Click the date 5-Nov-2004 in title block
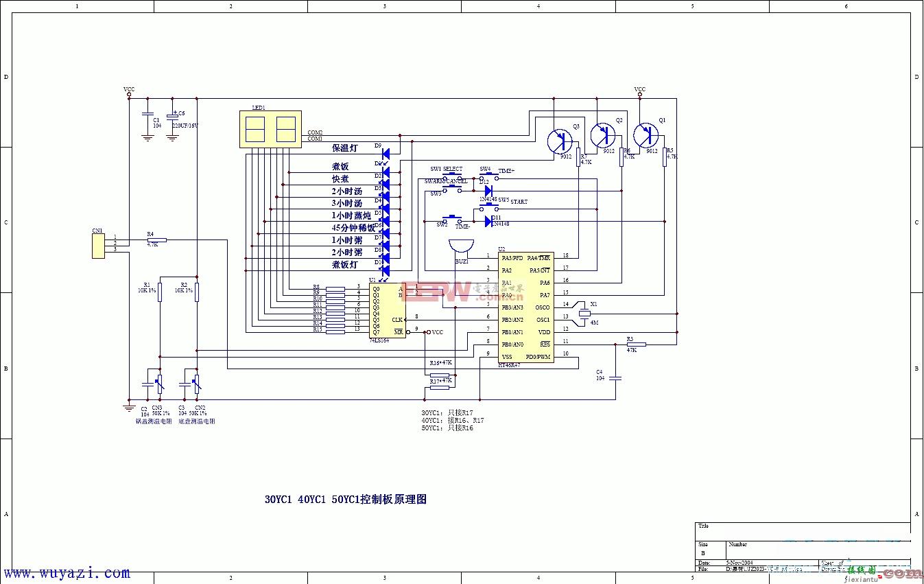The height and width of the screenshot is (584, 924). point(739,562)
